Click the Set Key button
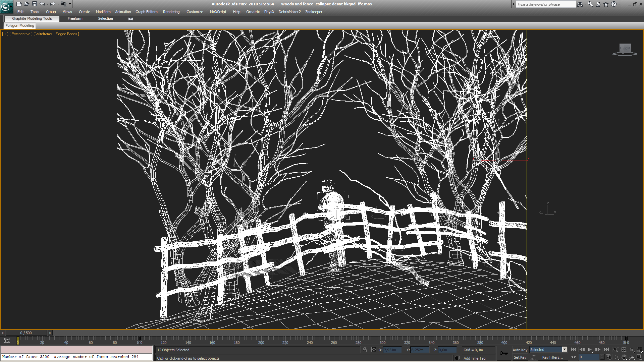This screenshot has height=362, width=644. pos(520,357)
